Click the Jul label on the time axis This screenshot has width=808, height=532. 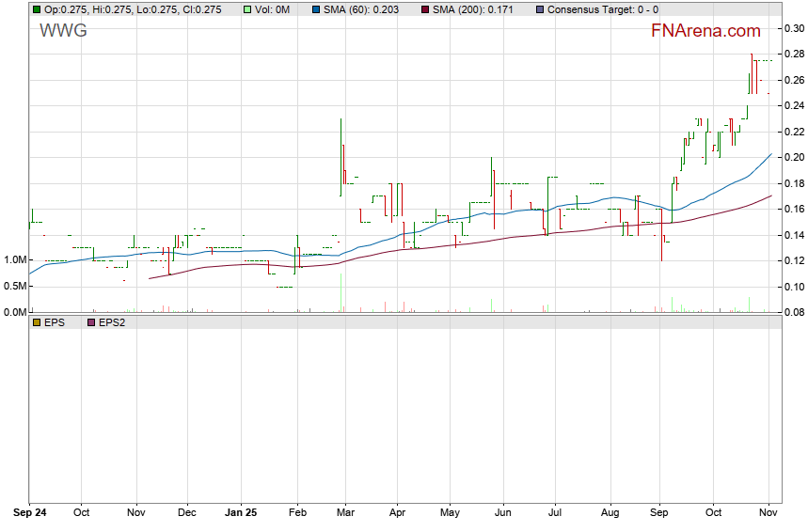[555, 513]
